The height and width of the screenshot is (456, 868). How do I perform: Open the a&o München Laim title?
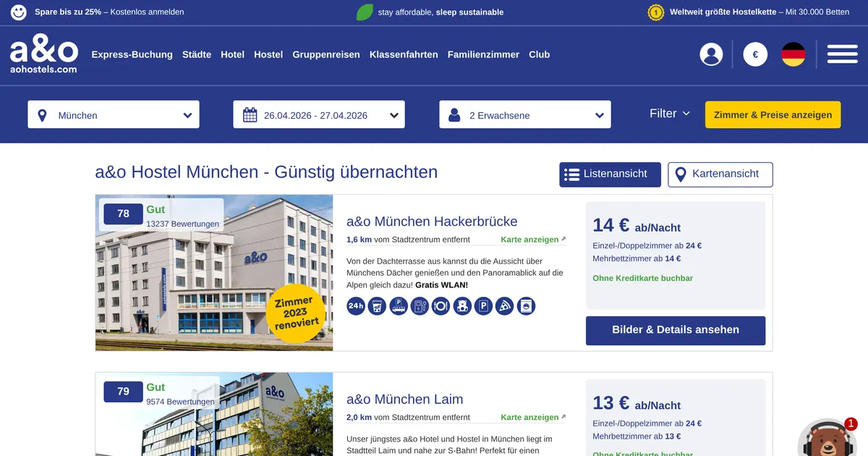click(405, 400)
